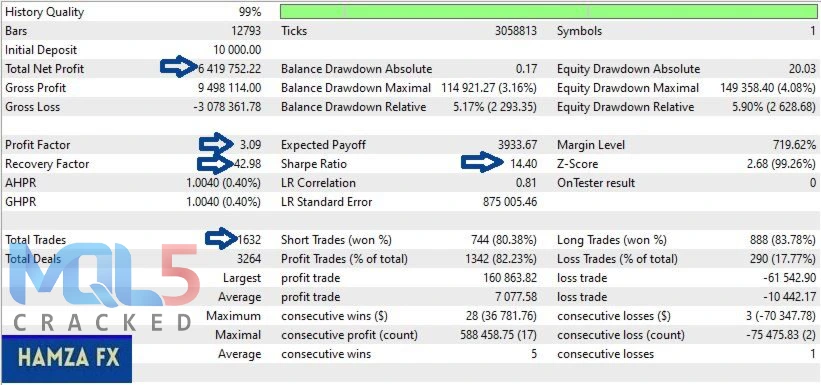Click the Gross Loss value
The width and height of the screenshot is (821, 385).
pyautogui.click(x=227, y=107)
